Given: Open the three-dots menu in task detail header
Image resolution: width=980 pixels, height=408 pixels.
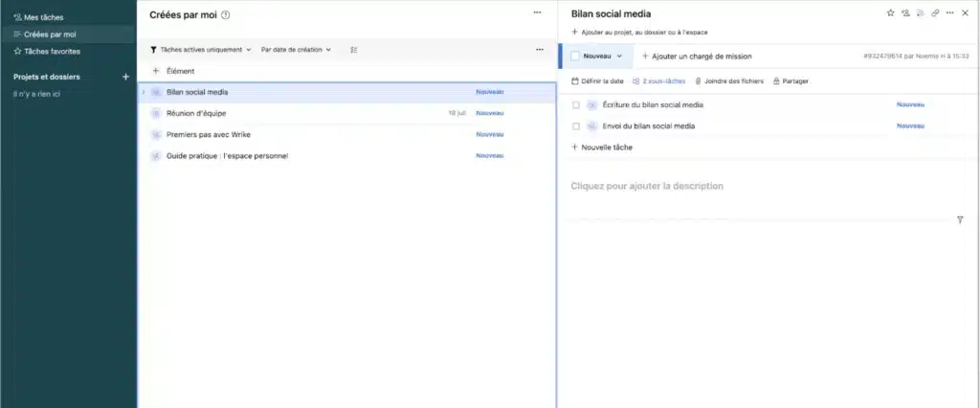Looking at the screenshot, I should tap(950, 13).
